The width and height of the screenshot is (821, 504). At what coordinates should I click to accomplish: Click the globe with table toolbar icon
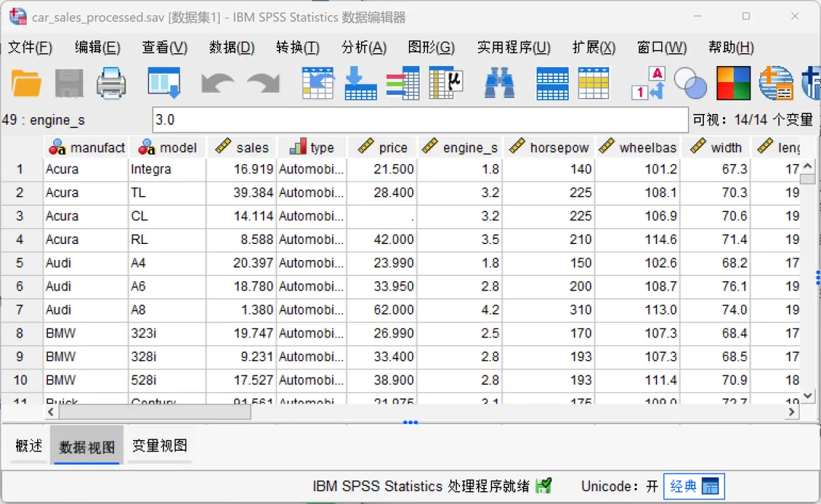pos(776,83)
